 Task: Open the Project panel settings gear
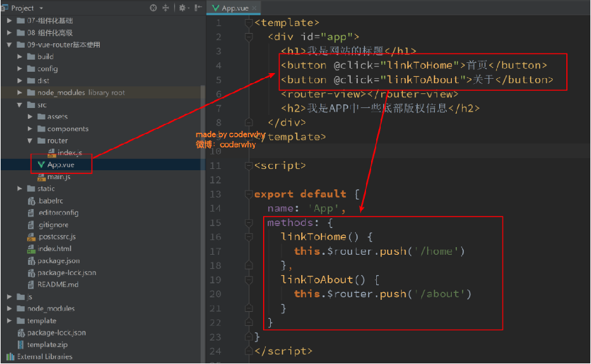click(183, 8)
